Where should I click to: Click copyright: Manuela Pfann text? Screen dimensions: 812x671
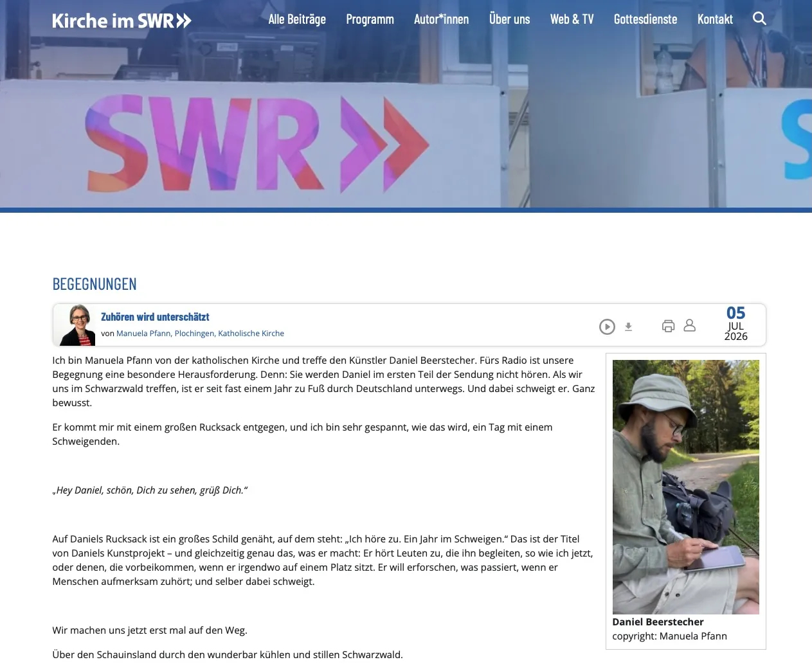[x=669, y=636]
